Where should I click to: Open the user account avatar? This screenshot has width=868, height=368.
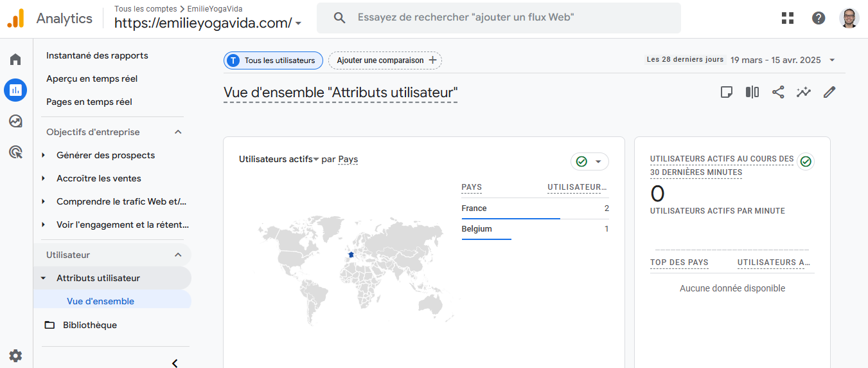point(849,18)
